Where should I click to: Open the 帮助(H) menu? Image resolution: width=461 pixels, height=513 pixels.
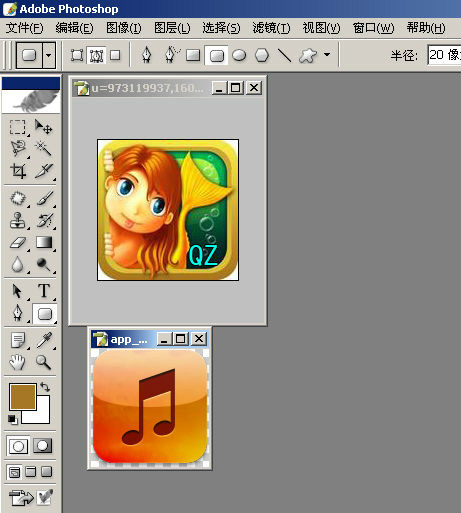tap(426, 28)
